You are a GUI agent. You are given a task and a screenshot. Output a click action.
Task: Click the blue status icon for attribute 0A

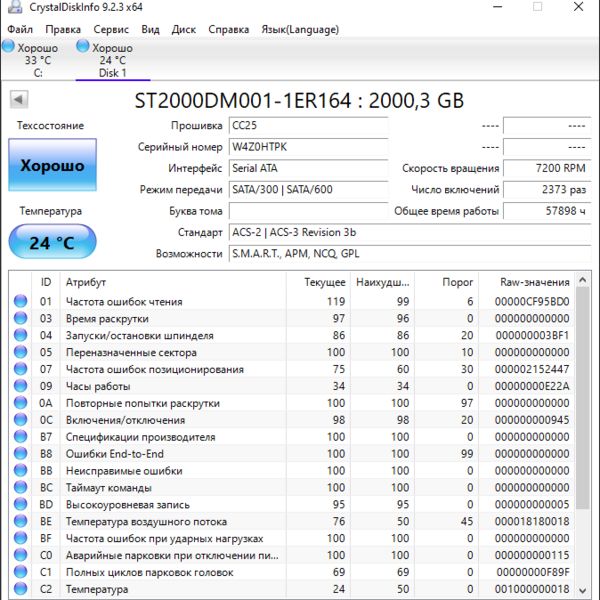coord(21,403)
